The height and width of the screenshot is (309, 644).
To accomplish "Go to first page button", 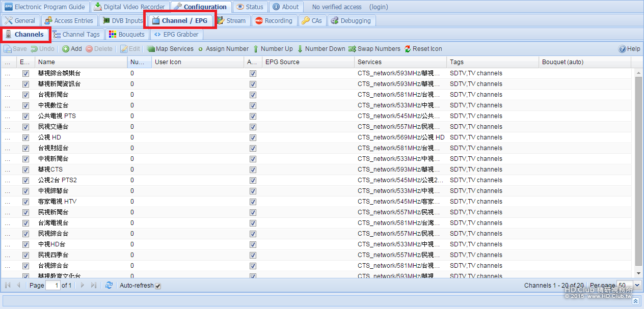I will (8, 286).
